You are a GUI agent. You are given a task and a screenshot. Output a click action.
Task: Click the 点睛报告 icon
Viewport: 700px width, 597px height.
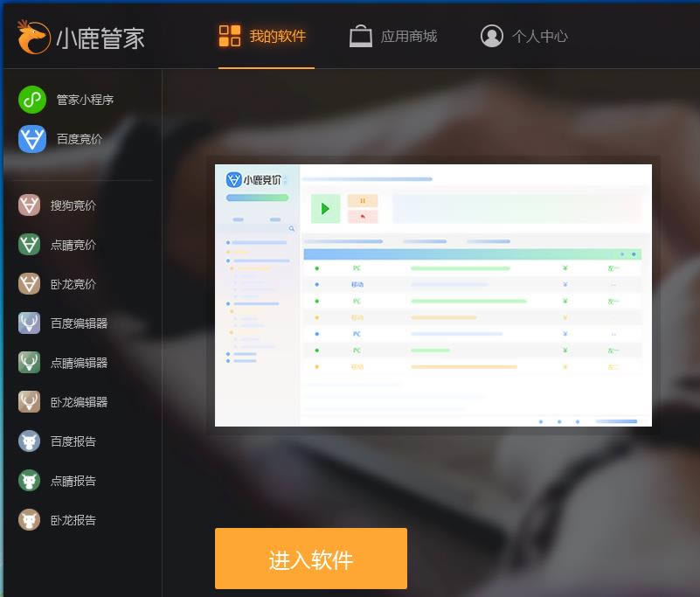[x=30, y=481]
